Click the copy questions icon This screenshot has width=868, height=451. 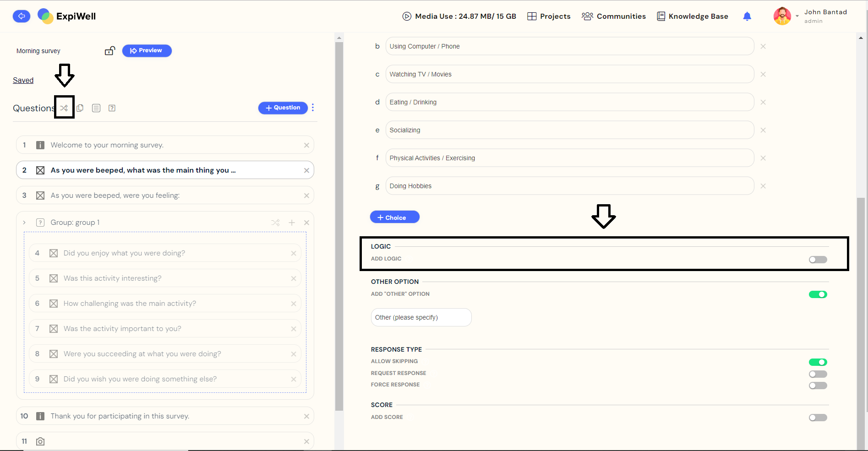pos(80,108)
